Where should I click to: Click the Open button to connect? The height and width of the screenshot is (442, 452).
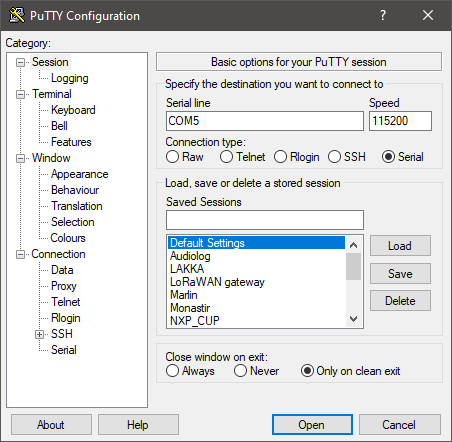312,425
